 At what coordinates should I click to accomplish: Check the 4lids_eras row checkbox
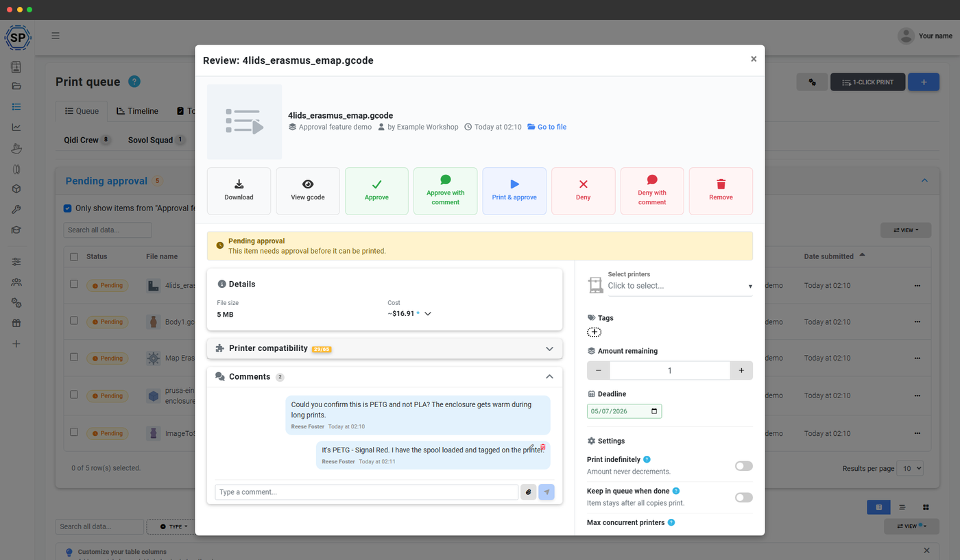[74, 284]
